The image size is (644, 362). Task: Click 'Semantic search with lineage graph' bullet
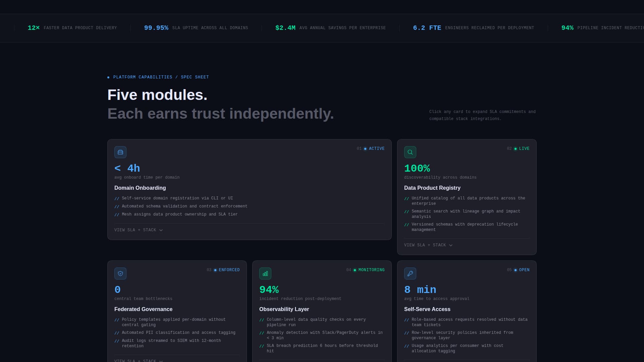pyautogui.click(x=466, y=214)
